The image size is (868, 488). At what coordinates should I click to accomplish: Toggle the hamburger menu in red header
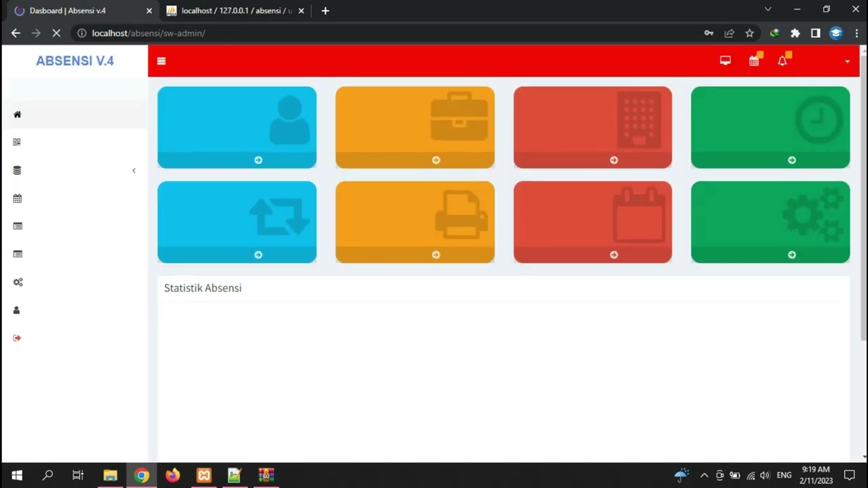161,61
